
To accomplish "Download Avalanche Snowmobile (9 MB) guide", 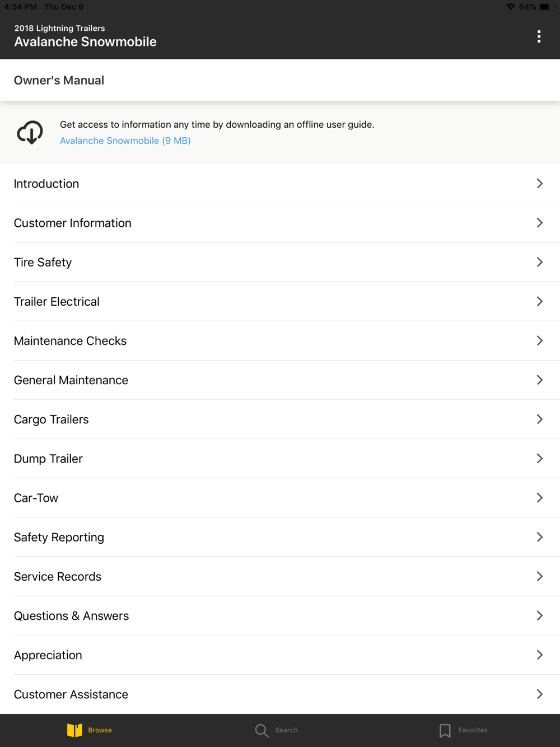I will (x=125, y=141).
